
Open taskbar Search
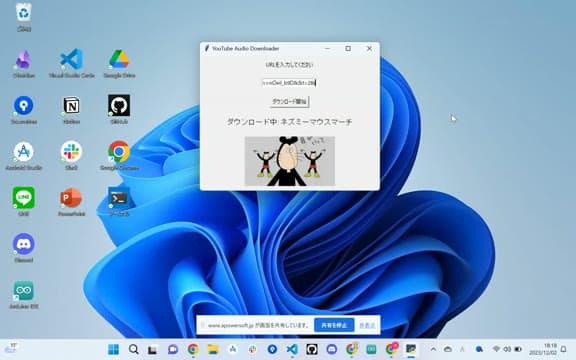pos(134,349)
